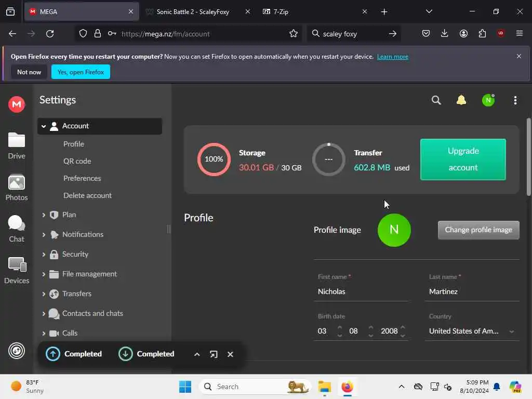Expand the Calls settings group
The height and width of the screenshot is (399, 532).
44,333
